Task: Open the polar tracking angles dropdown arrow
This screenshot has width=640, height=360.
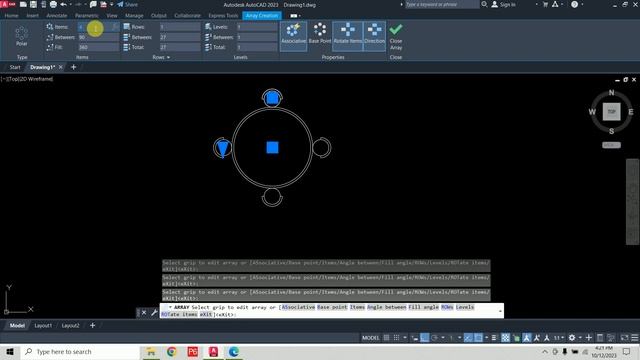Action: click(443, 338)
